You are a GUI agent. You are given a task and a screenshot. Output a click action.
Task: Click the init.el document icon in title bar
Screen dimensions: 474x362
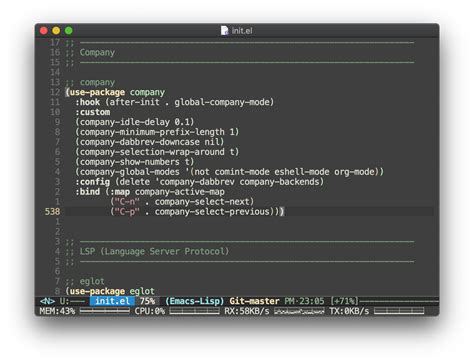225,31
